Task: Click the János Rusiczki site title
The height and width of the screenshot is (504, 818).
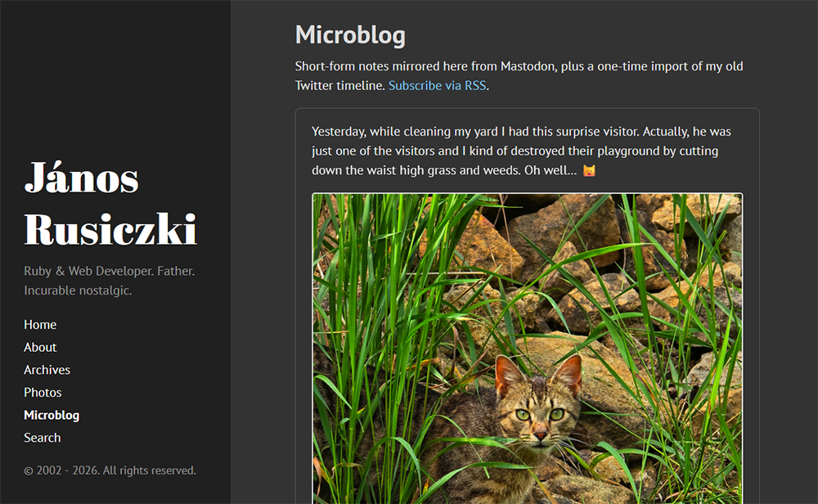Action: click(110, 204)
